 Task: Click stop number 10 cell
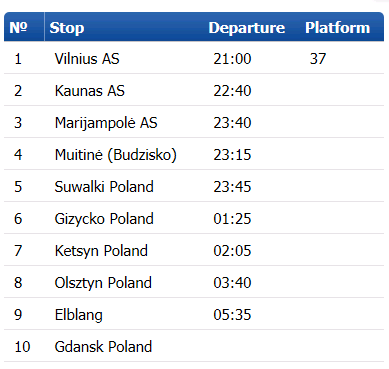click(x=22, y=347)
